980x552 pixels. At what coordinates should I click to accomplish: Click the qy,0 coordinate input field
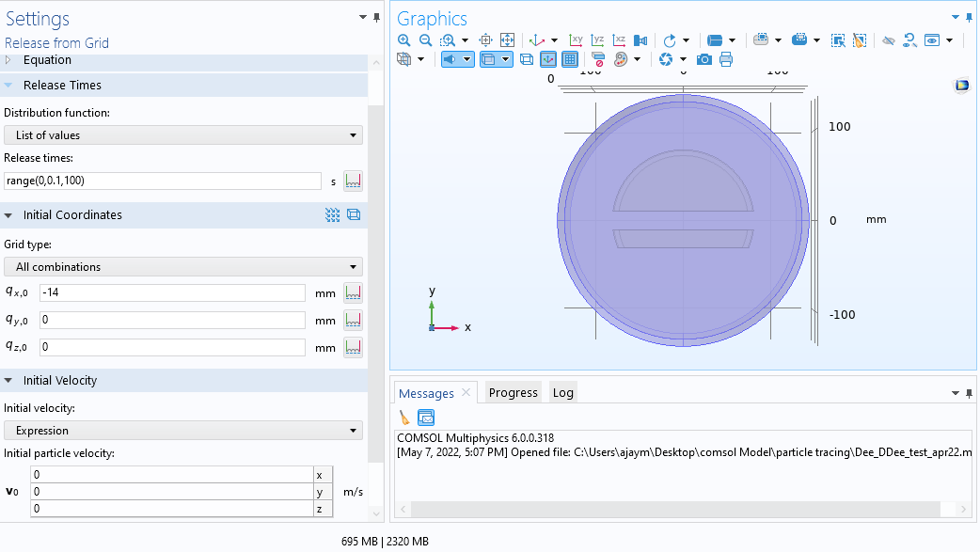tap(172, 321)
